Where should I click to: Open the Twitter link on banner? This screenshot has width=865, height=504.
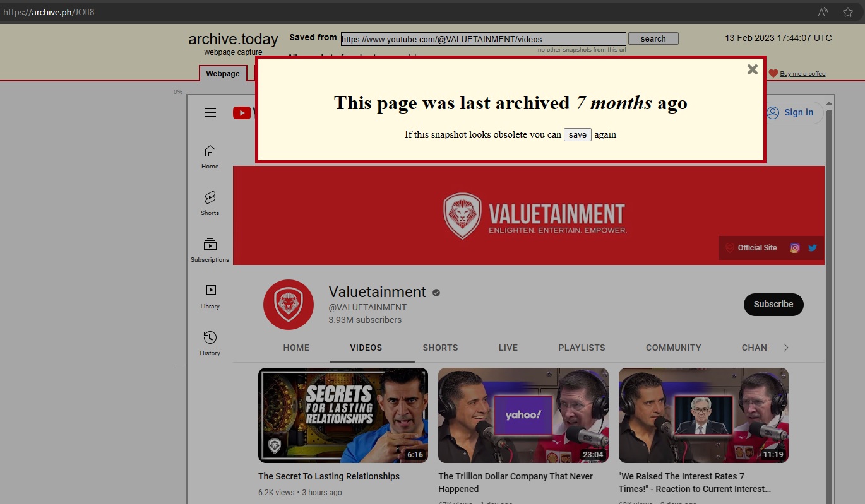(x=812, y=248)
